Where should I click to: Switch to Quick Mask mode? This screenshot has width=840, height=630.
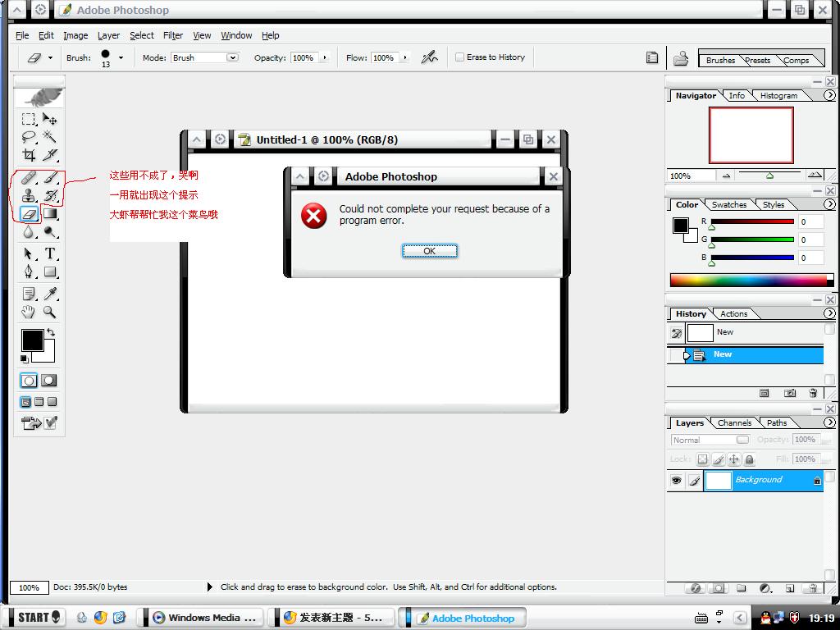(x=48, y=381)
